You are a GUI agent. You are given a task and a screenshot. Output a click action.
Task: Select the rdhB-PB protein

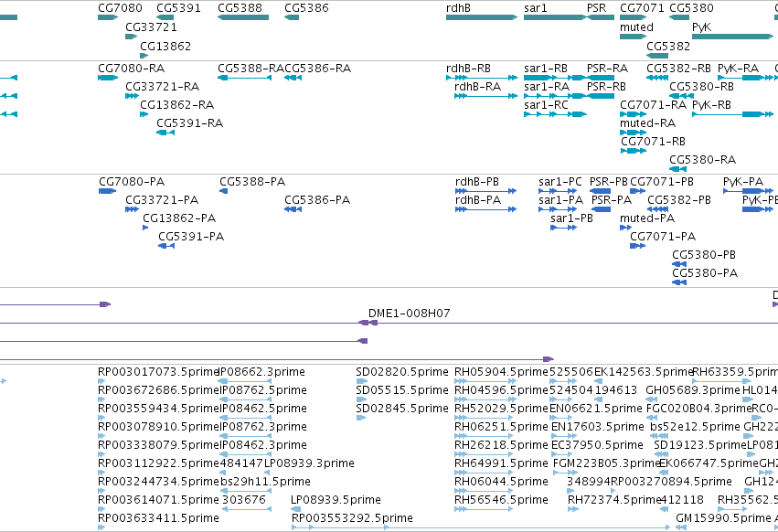485,191
